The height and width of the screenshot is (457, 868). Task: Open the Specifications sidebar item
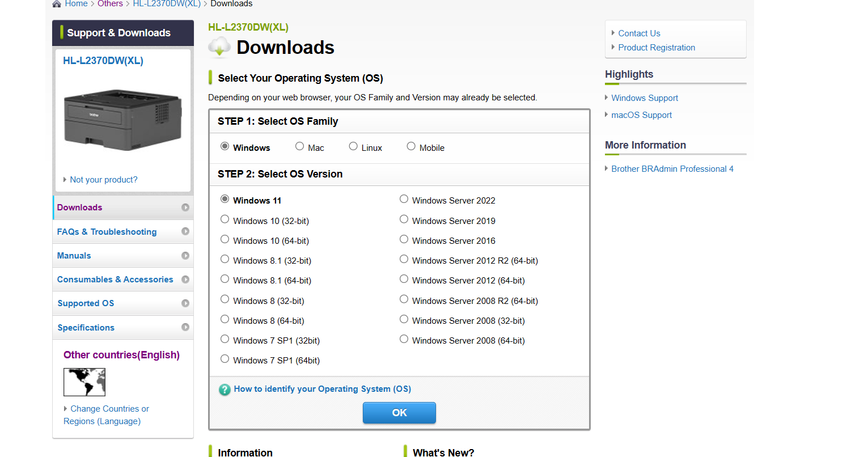point(123,328)
